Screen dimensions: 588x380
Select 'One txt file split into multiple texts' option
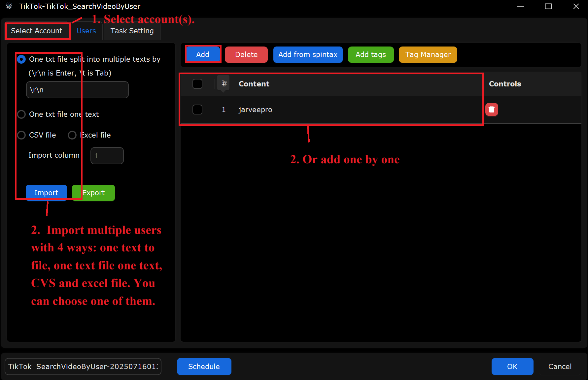21,59
